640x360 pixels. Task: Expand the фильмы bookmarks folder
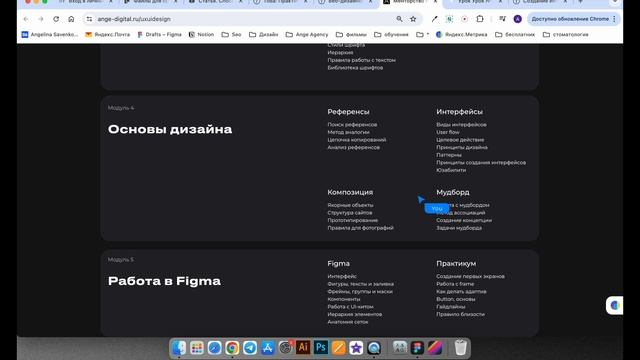tap(351, 35)
